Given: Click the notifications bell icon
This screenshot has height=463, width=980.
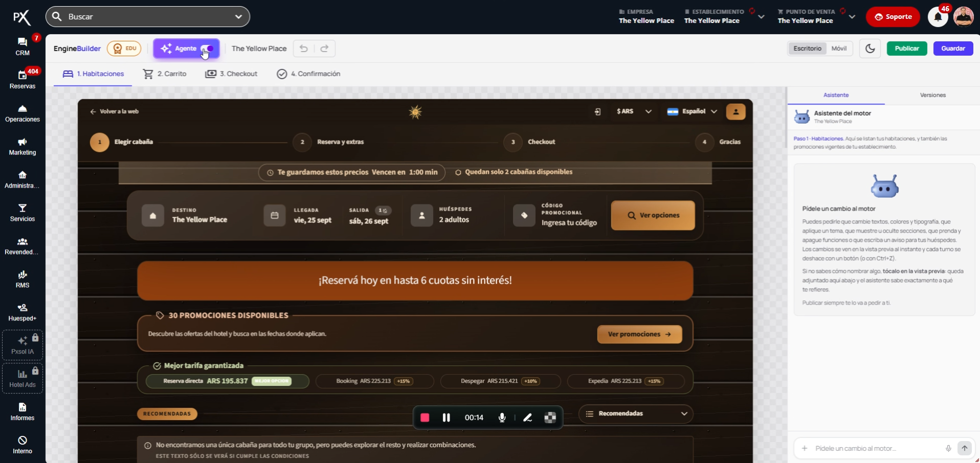Looking at the screenshot, I should click(x=938, y=17).
